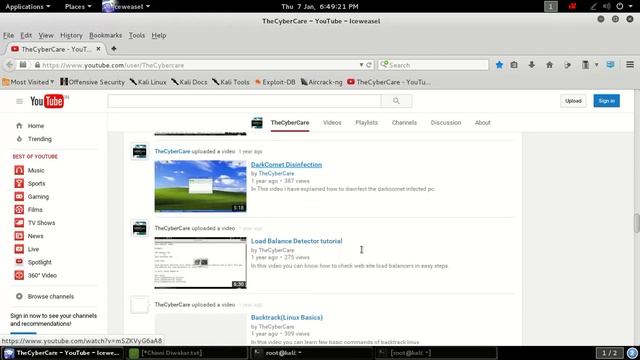
Task: Click the DarkComet Disinfection video thumbnail
Action: [200, 186]
